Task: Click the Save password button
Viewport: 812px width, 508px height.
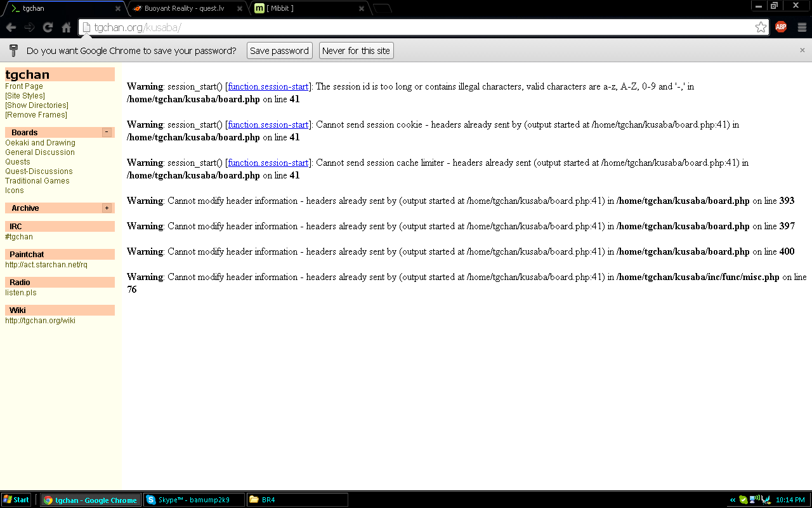Action: pos(279,51)
